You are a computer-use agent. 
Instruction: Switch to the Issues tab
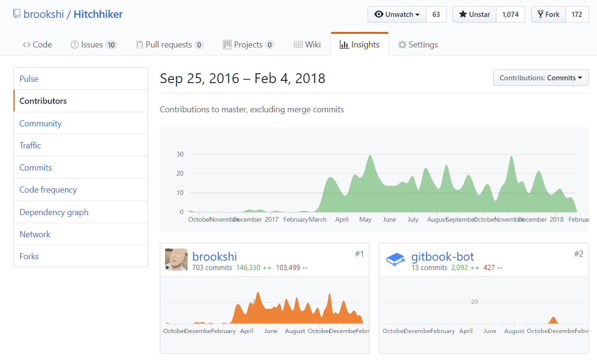[94, 45]
